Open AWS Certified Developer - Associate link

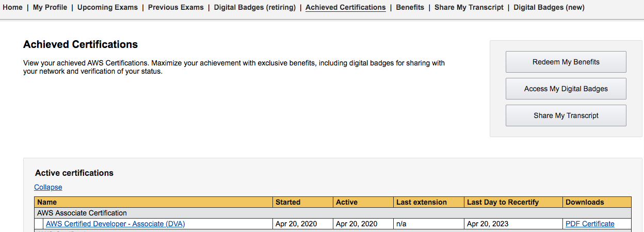tap(115, 224)
